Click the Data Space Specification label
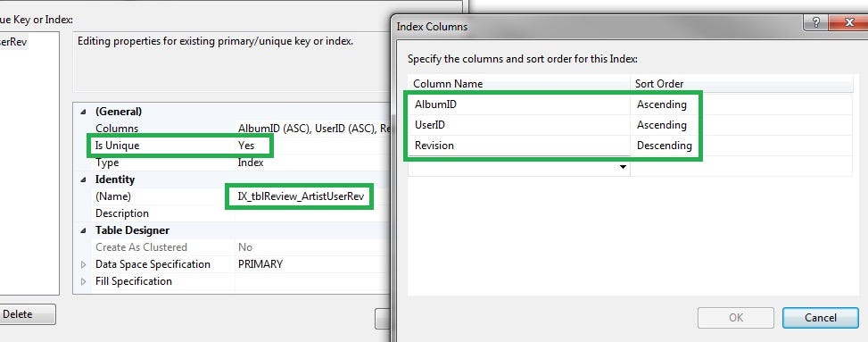Image resolution: width=868 pixels, height=342 pixels. [153, 264]
